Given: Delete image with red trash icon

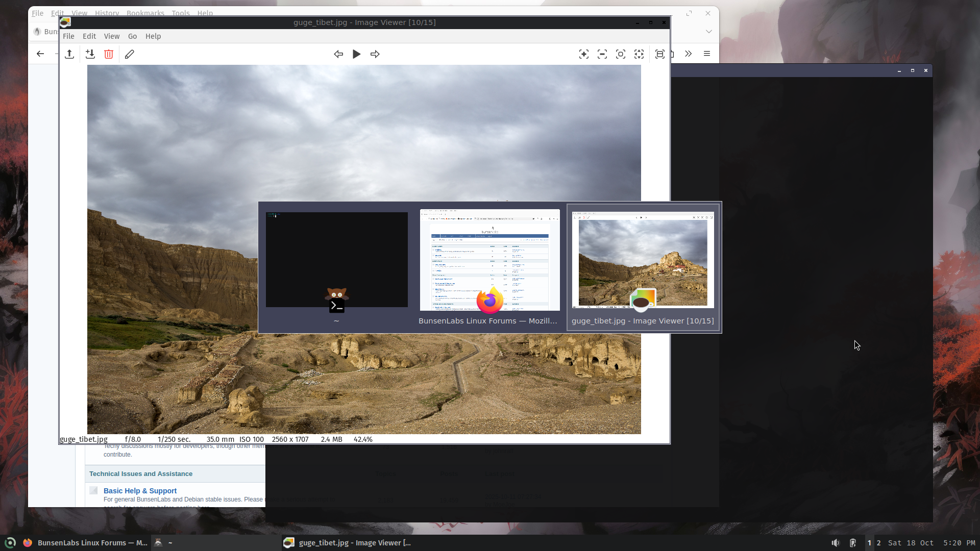Looking at the screenshot, I should pos(109,54).
